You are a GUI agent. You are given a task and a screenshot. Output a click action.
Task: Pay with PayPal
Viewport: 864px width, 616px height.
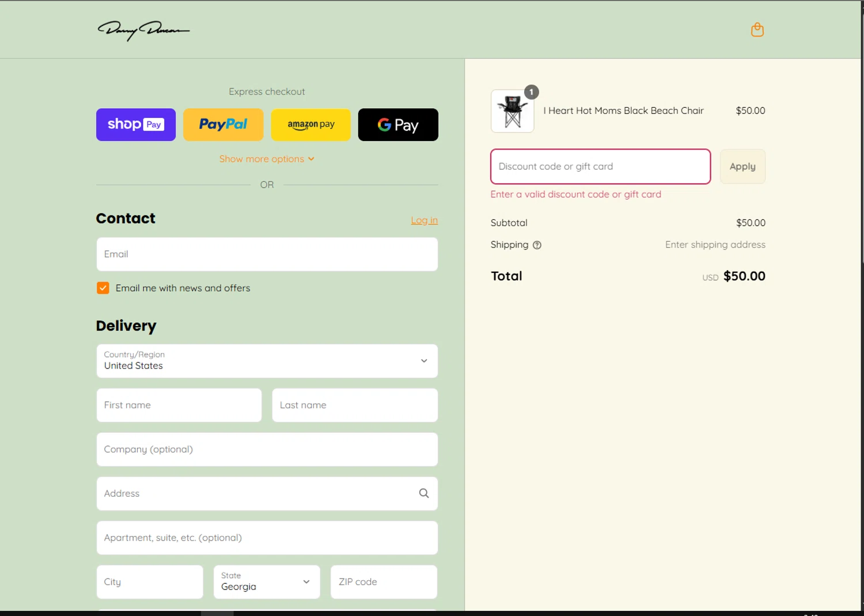point(223,124)
